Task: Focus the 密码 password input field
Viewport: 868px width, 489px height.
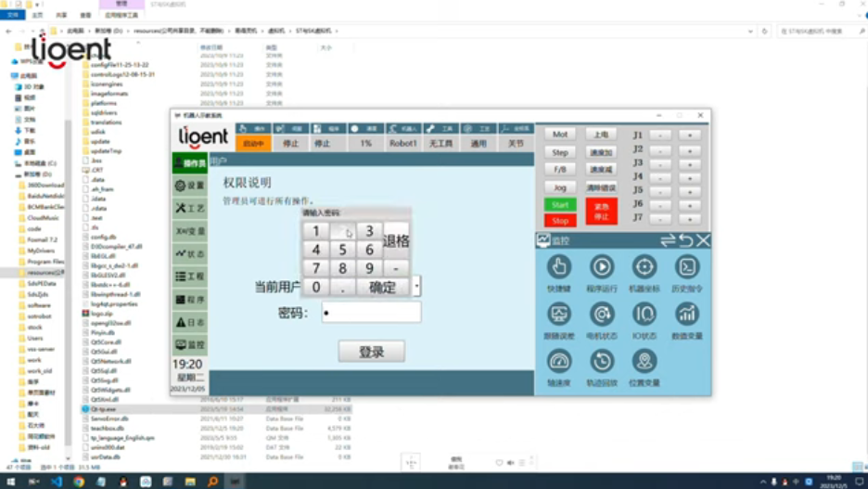Action: tap(371, 313)
